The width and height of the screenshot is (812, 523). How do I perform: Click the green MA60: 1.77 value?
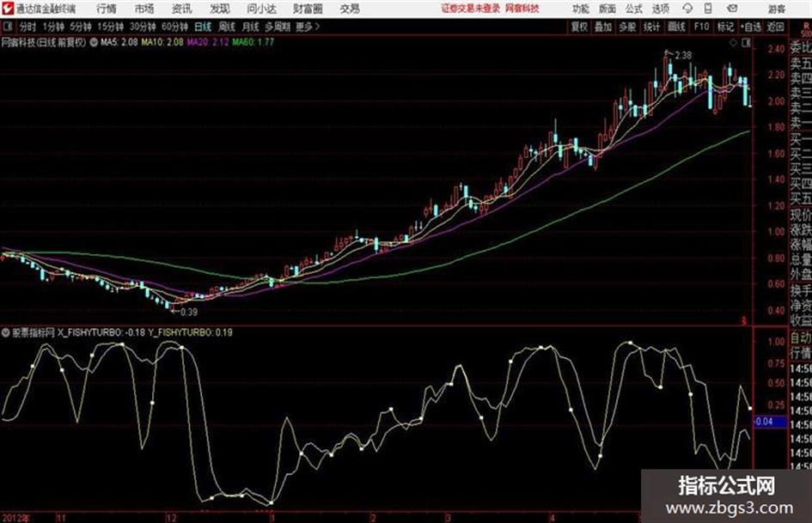253,42
